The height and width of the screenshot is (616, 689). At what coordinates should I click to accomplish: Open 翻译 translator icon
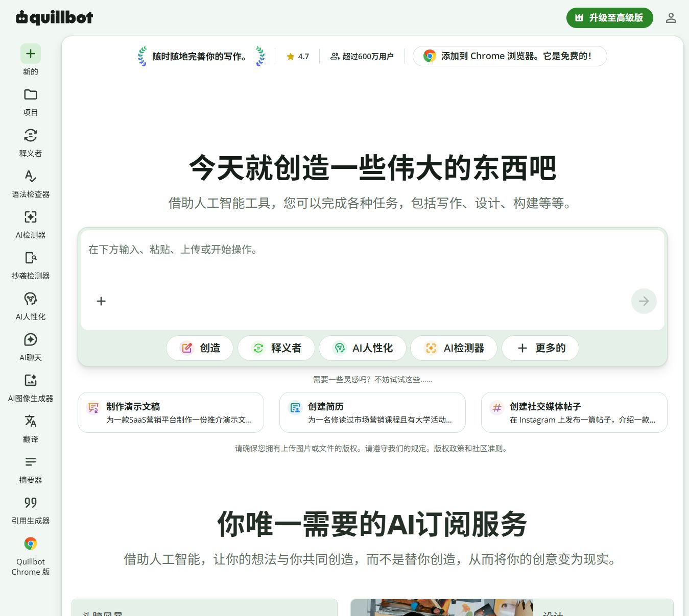(31, 421)
